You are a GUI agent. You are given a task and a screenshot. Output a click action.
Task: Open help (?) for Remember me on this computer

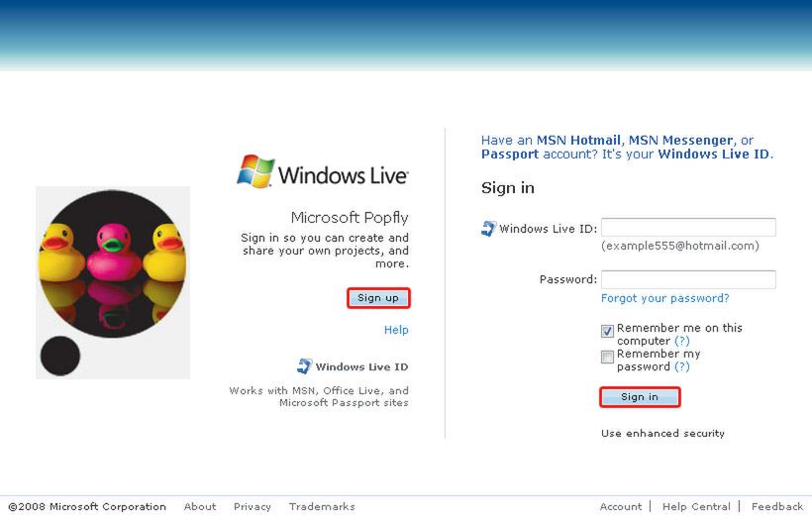pos(682,341)
